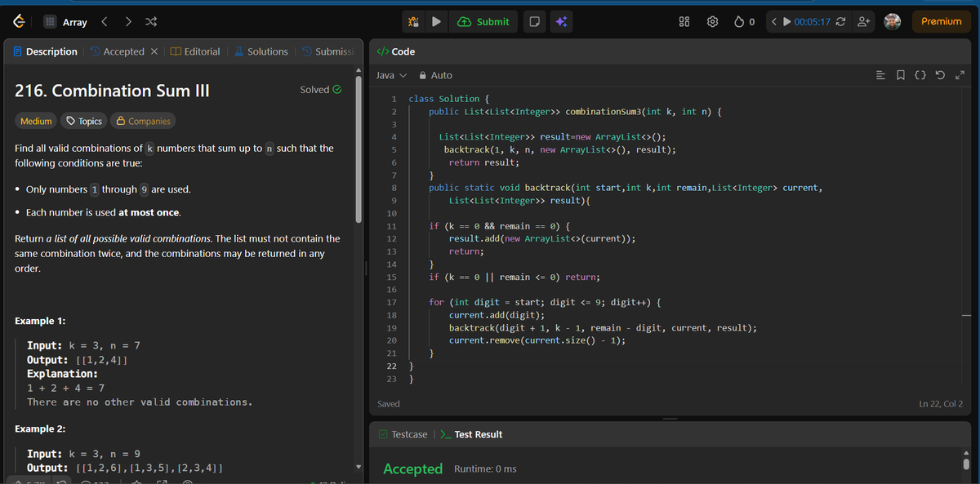Click the problem title 216. Combination Sum III
The width and height of the screenshot is (980, 484).
113,91
